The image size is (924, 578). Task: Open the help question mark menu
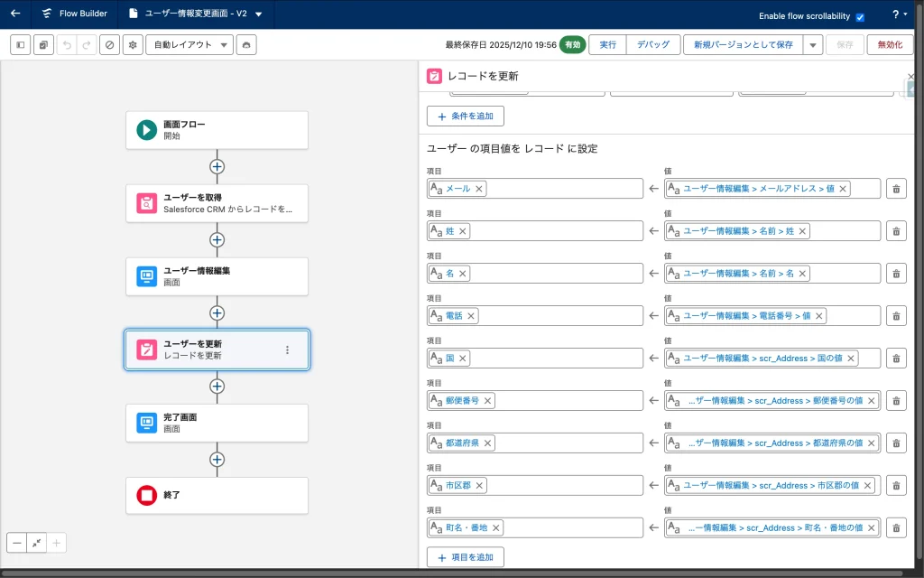pyautogui.click(x=900, y=14)
